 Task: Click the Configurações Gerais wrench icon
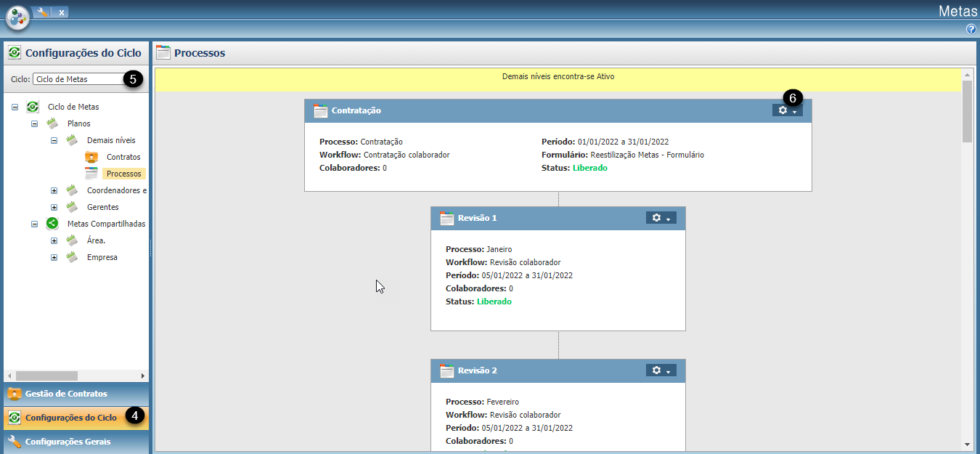14,442
